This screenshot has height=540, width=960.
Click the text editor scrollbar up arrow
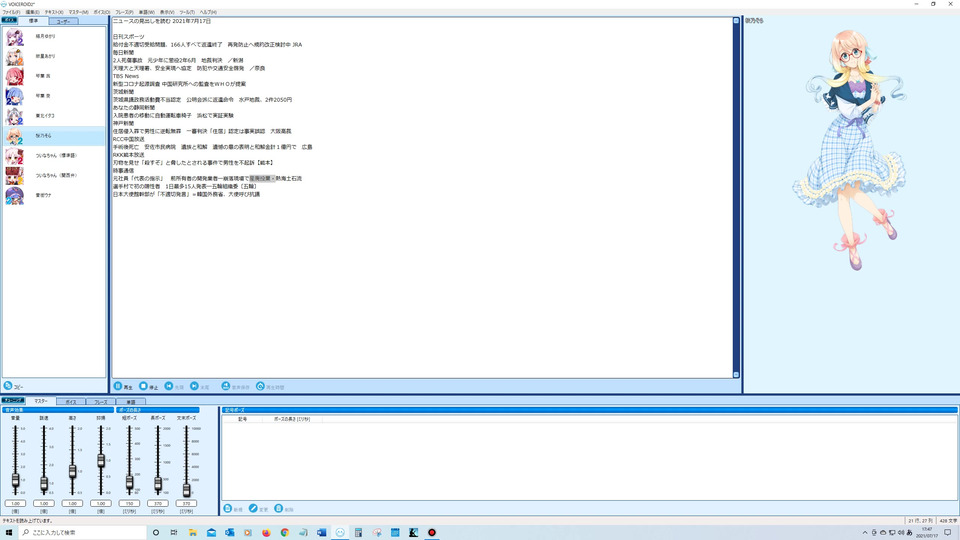click(x=736, y=21)
